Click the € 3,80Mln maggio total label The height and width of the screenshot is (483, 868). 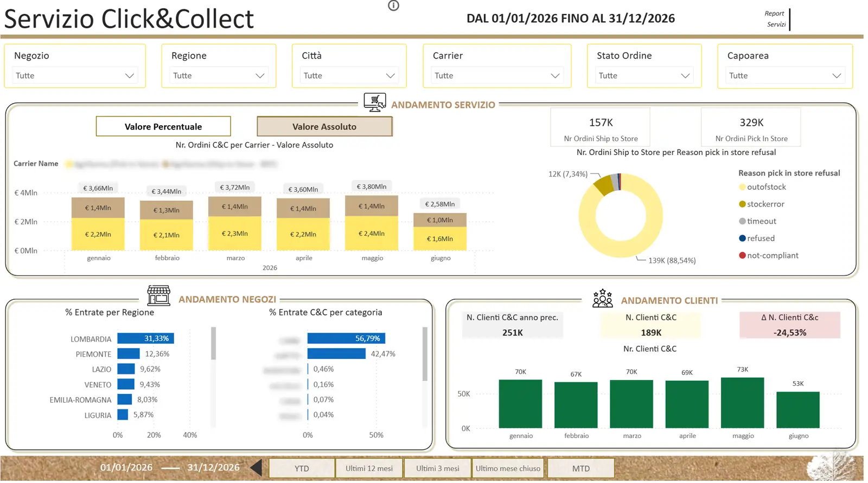tap(372, 186)
